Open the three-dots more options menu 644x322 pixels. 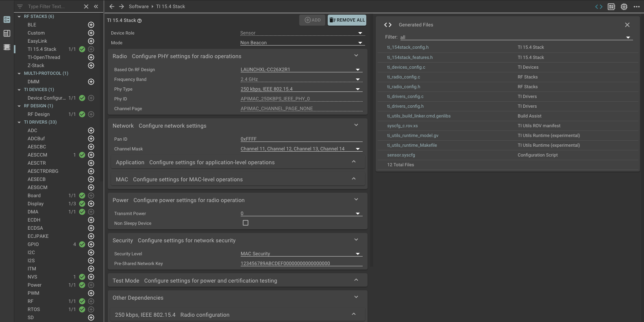pyautogui.click(x=637, y=7)
